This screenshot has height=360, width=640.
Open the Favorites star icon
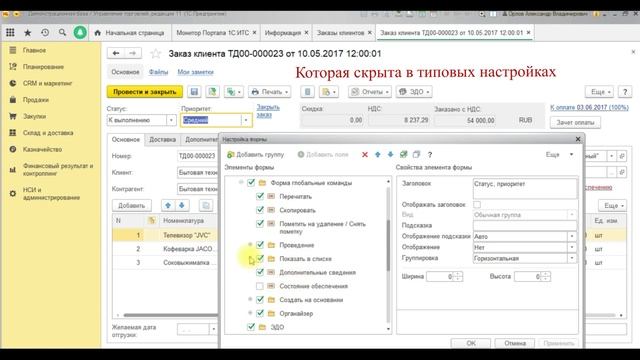pyautogui.click(x=27, y=33)
